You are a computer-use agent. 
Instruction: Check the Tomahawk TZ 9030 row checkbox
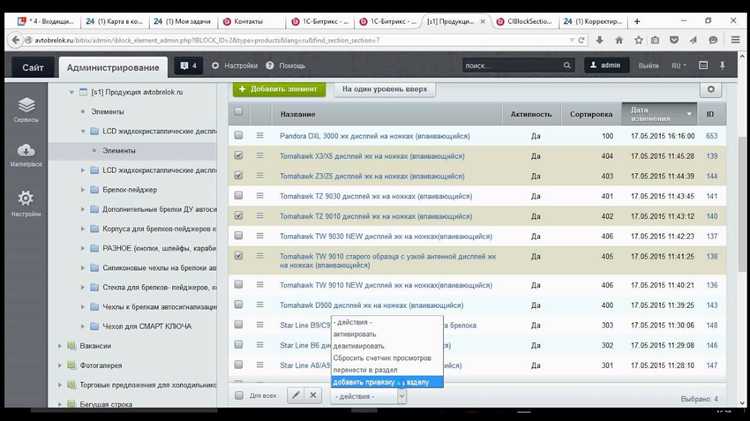238,196
